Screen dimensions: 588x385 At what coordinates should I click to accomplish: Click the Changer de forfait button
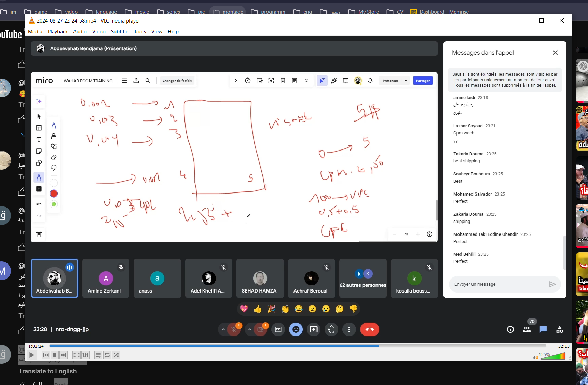177,81
